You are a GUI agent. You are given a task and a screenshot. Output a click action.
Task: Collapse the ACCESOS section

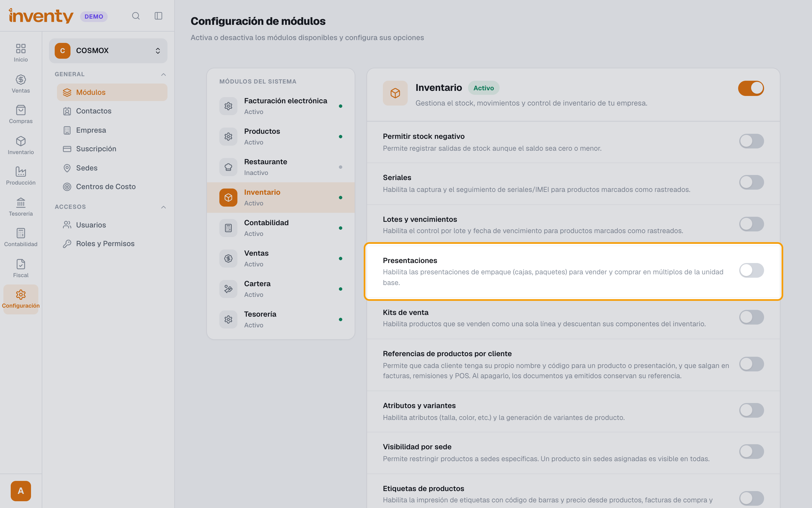point(164,207)
